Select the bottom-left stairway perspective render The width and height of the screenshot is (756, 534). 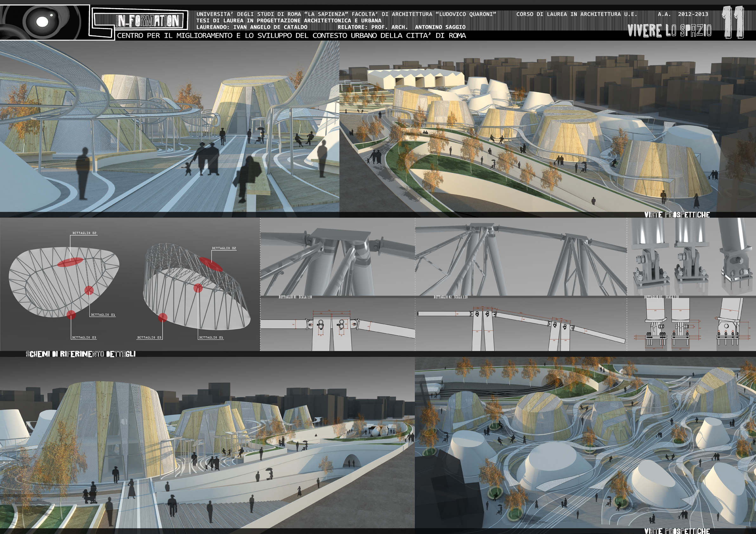pos(207,443)
